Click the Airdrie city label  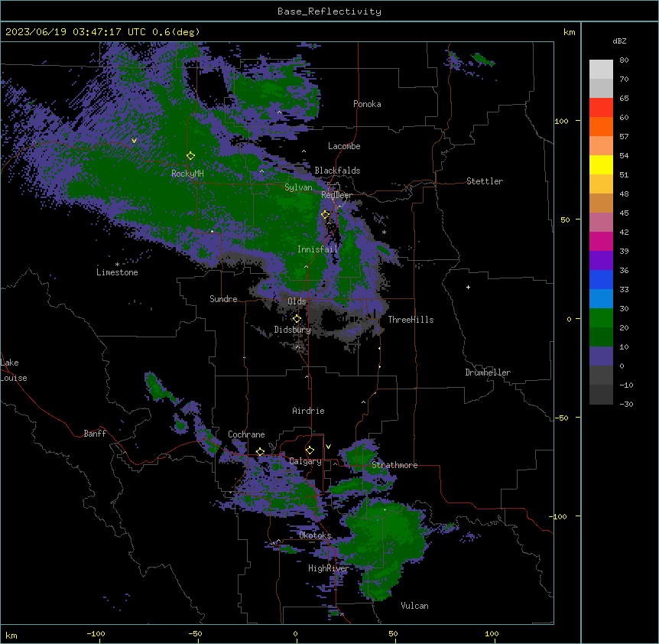pos(308,411)
